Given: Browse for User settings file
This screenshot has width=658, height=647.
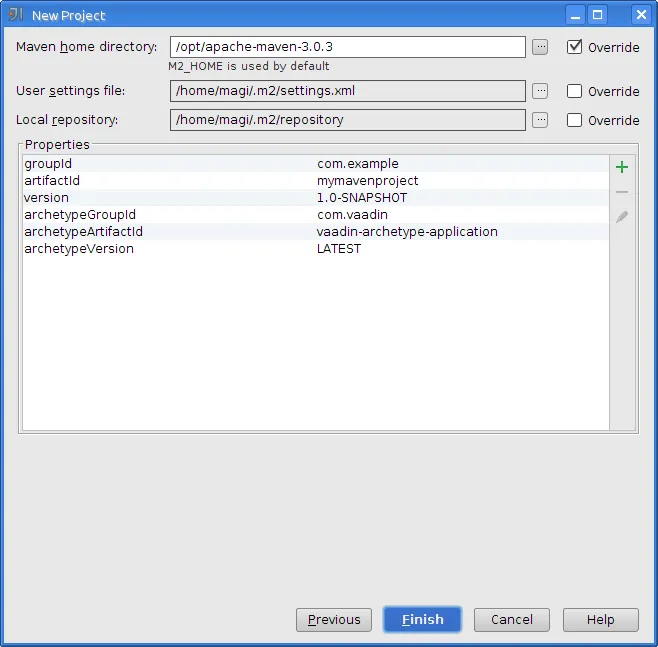Looking at the screenshot, I should (x=540, y=91).
